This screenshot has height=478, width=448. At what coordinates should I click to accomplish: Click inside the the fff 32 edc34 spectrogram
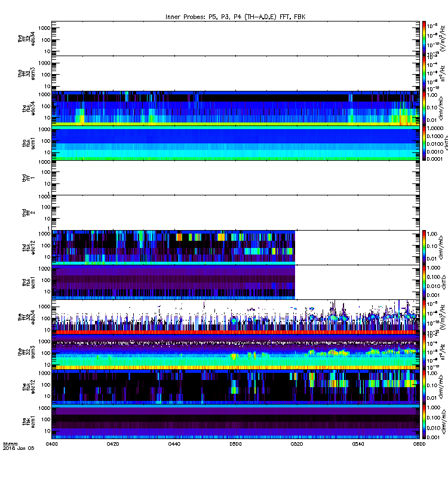(235, 317)
